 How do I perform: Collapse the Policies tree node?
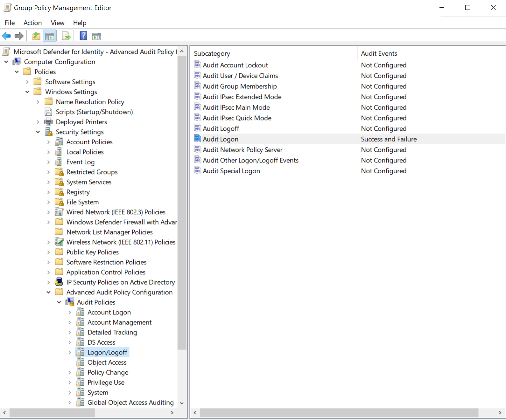[x=17, y=72]
